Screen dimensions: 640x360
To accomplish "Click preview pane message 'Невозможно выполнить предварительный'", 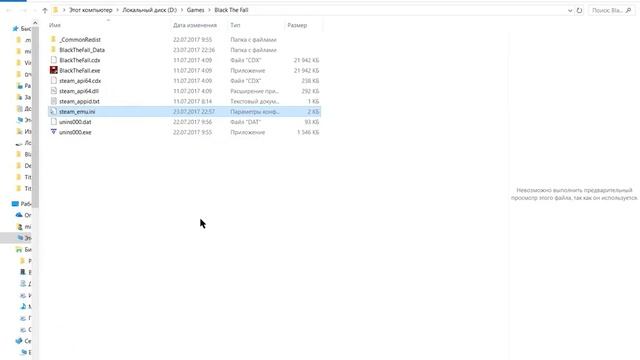I will tap(574, 190).
